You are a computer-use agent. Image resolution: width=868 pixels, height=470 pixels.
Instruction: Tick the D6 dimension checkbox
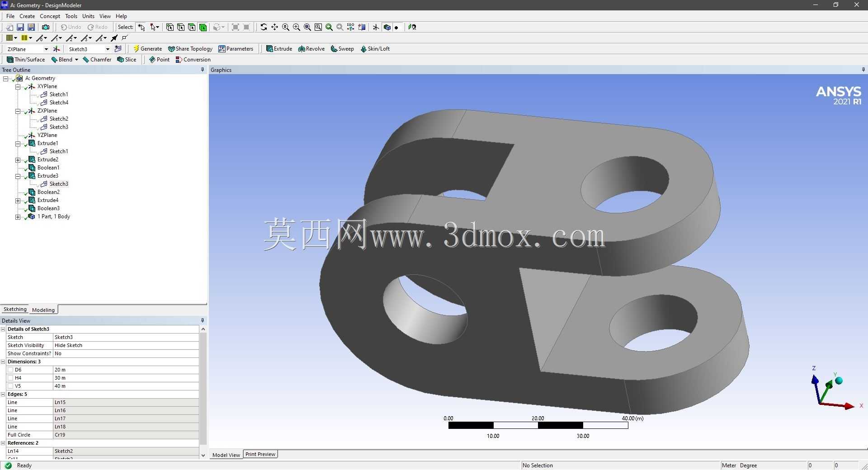[x=10, y=370]
